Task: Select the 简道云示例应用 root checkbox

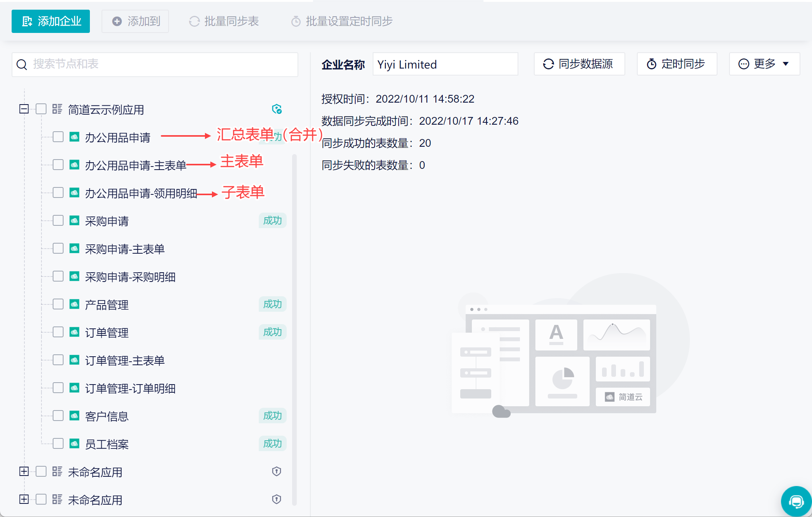Action: point(41,109)
